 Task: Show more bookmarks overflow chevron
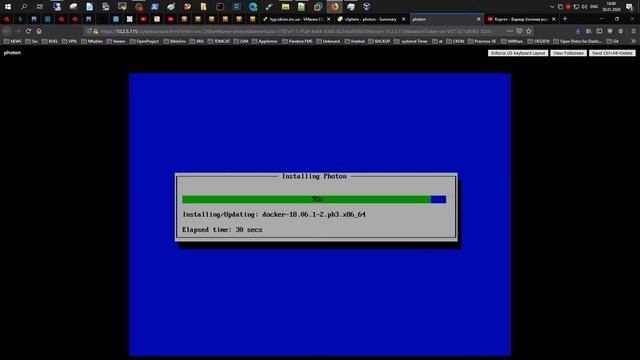633,41
